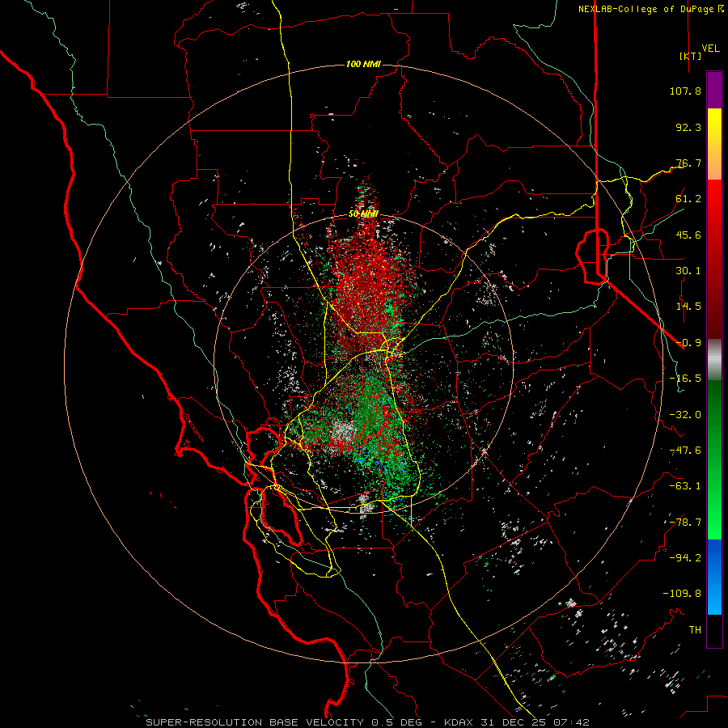
Task: Select the -109.8 legend value
Action: click(x=682, y=594)
